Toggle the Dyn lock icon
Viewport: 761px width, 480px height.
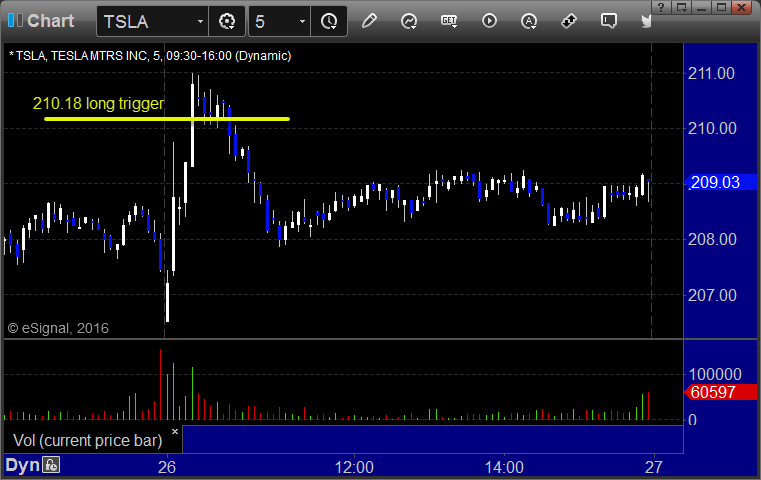(51, 465)
